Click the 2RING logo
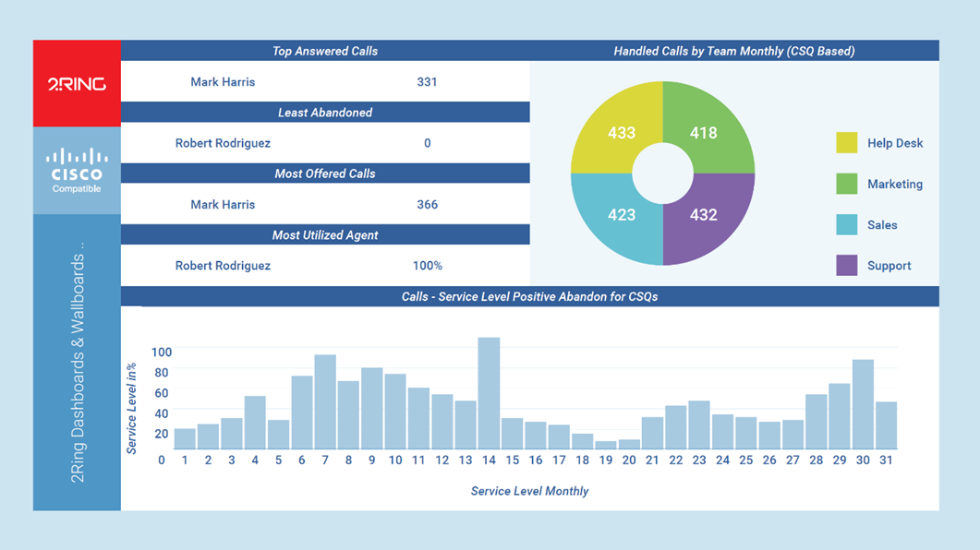The width and height of the screenshot is (980, 550). pos(77,82)
